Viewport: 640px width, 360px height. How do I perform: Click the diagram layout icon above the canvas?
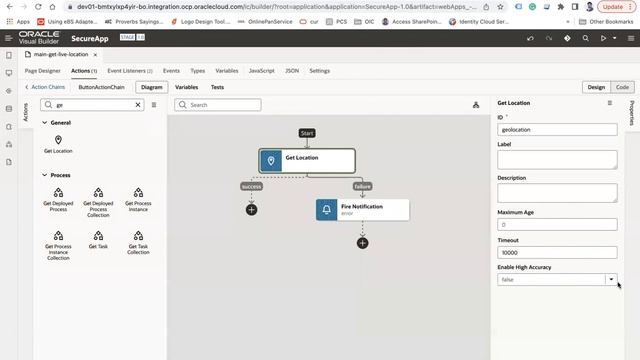[476, 105]
